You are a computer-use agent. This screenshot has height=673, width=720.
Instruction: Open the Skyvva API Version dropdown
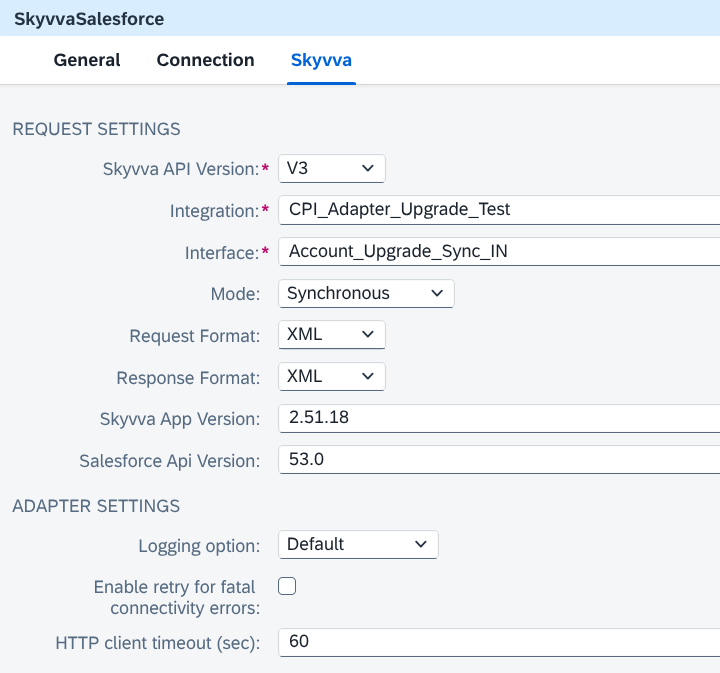tap(332, 168)
